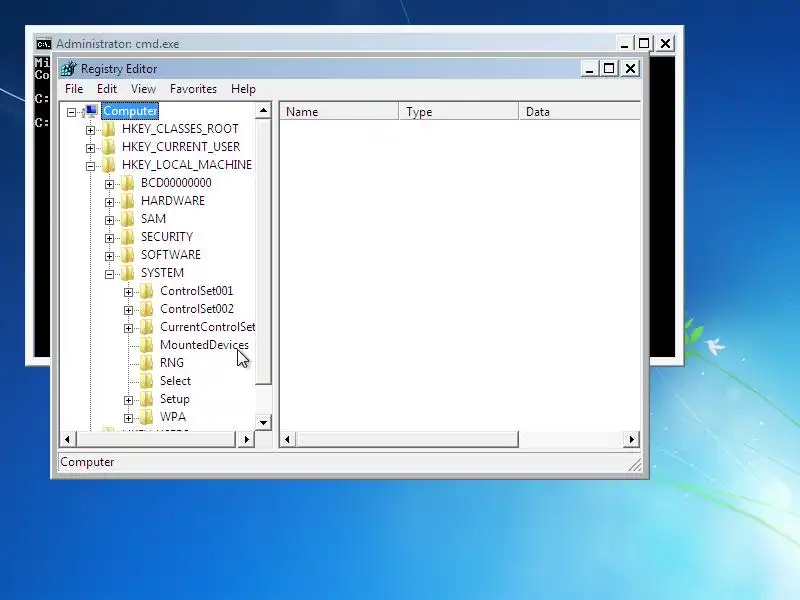
Task: Select the MountedDevices key label
Action: click(x=204, y=345)
